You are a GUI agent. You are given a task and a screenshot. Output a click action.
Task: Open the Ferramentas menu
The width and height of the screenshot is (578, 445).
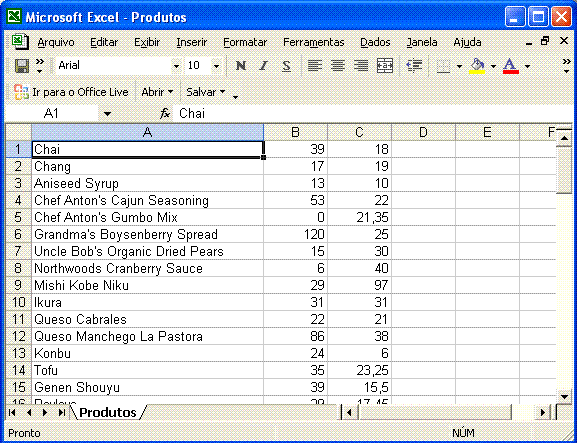[x=313, y=42]
